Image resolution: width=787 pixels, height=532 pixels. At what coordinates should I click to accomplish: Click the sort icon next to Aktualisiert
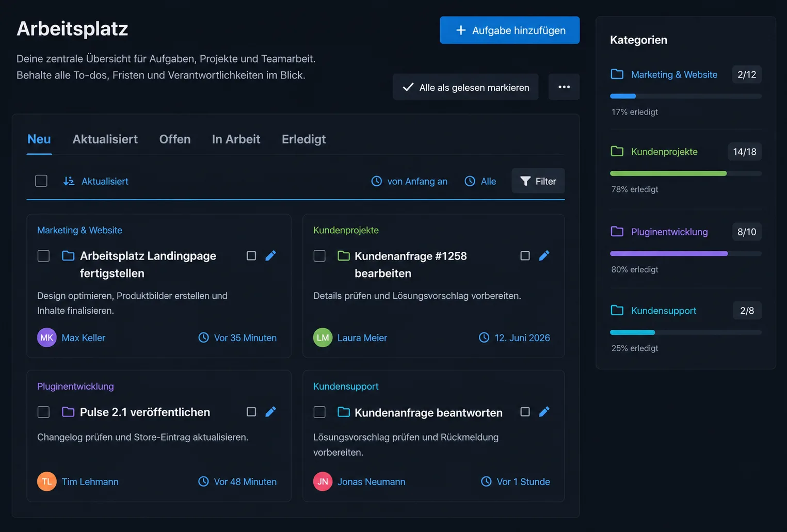[69, 181]
